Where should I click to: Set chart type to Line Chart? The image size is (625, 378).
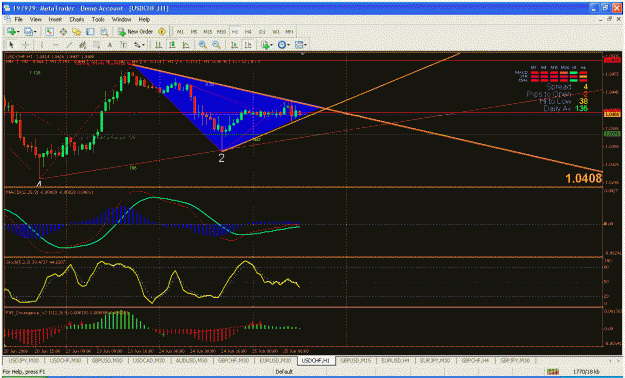pos(186,45)
